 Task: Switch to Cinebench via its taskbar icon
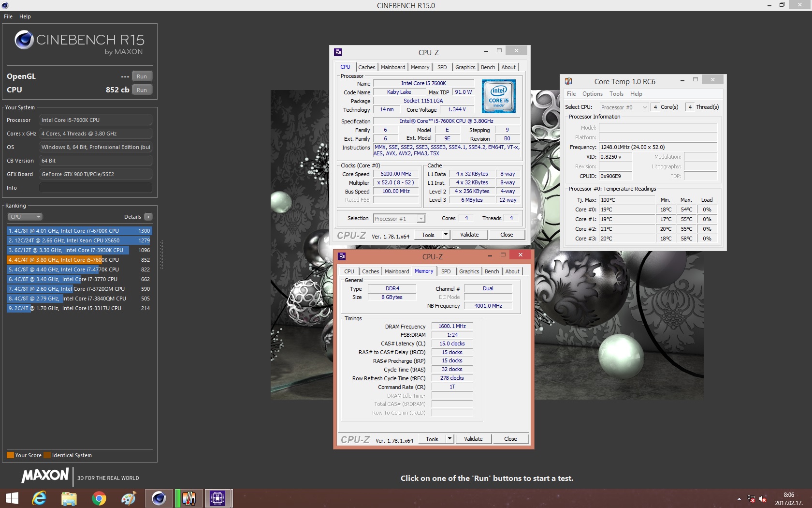[159, 498]
